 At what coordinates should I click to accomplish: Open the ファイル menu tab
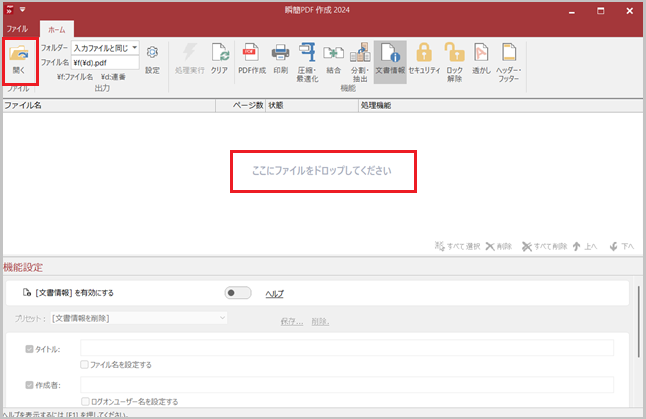17,29
